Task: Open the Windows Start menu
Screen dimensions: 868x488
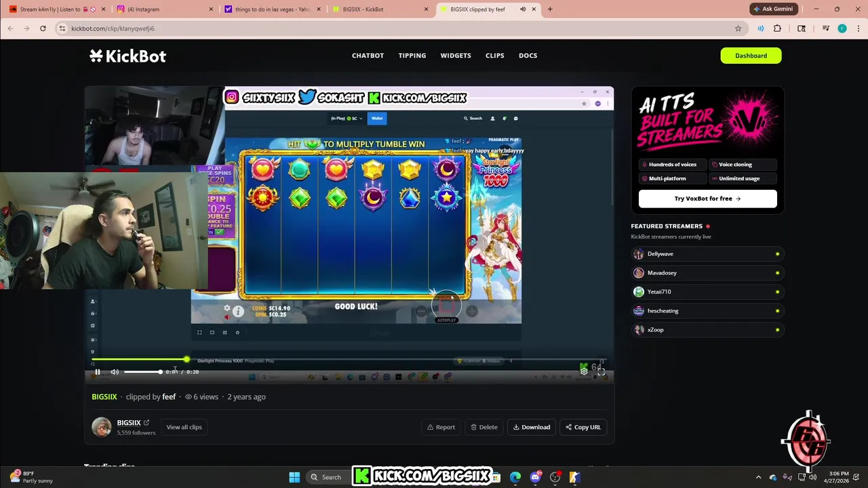Action: [x=294, y=477]
